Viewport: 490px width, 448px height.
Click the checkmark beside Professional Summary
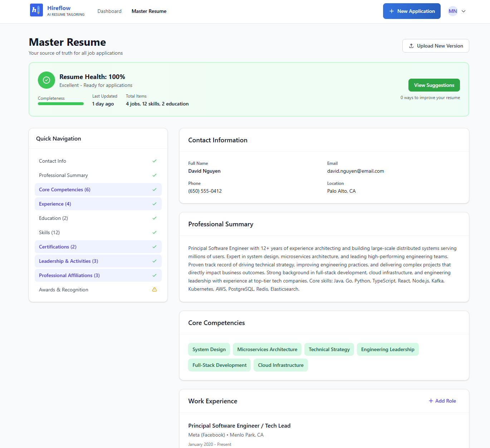pos(155,175)
